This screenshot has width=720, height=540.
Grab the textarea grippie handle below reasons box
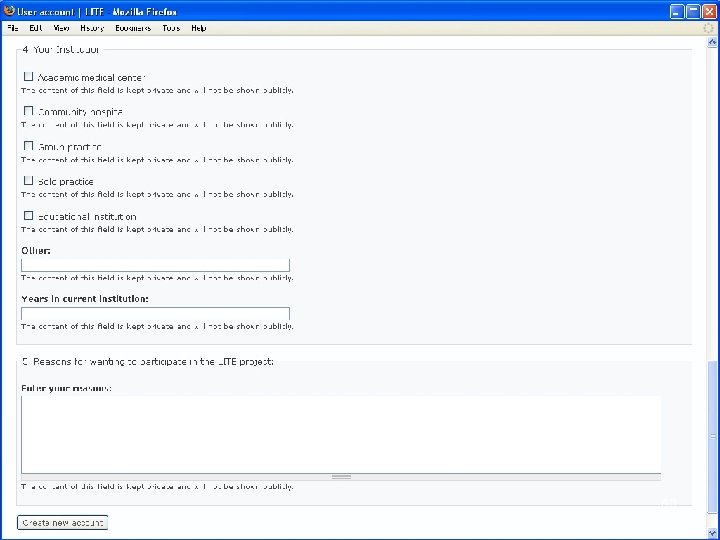(341, 477)
